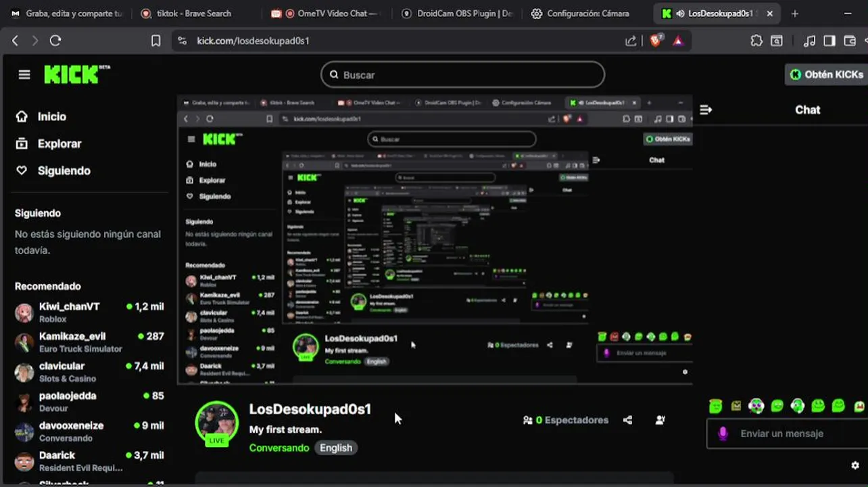
Task: Click the stream video player
Action: pyautogui.click(x=435, y=239)
